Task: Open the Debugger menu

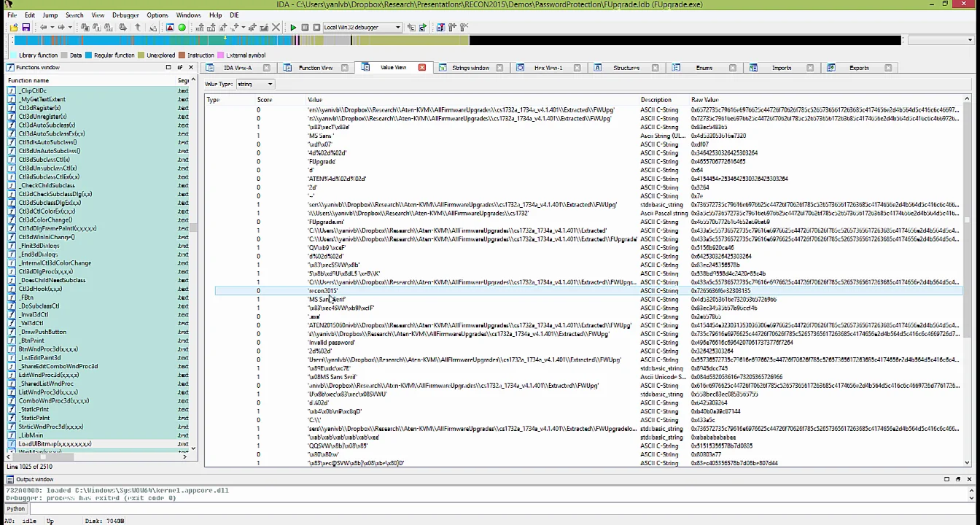Action: [x=125, y=15]
